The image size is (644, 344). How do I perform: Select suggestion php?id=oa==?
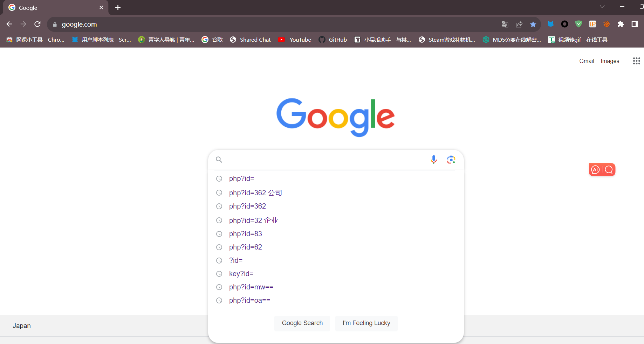point(336,300)
